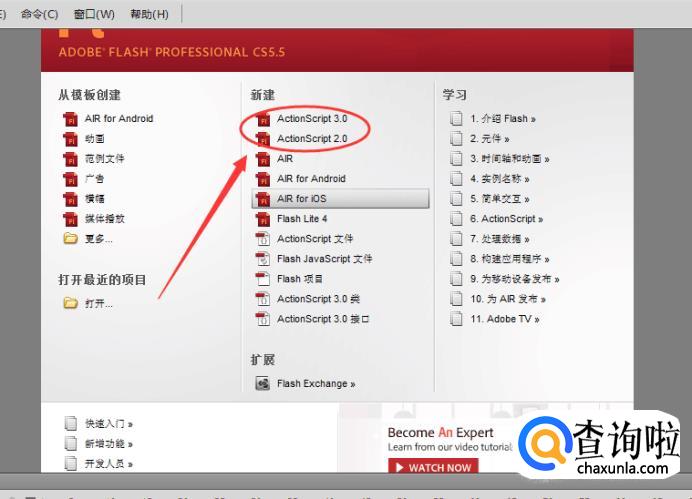The width and height of the screenshot is (692, 499).
Task: Click the Flash 项目 icon
Action: coord(263,279)
